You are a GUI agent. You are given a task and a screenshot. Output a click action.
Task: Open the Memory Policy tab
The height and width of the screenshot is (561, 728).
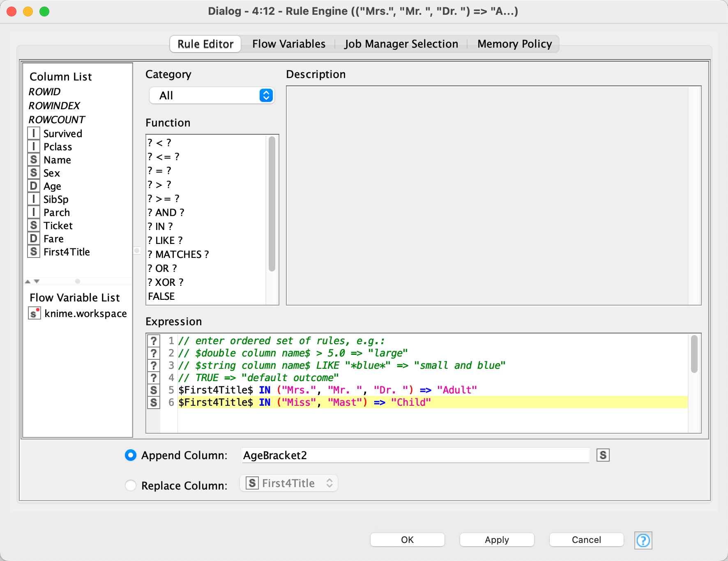click(x=514, y=44)
